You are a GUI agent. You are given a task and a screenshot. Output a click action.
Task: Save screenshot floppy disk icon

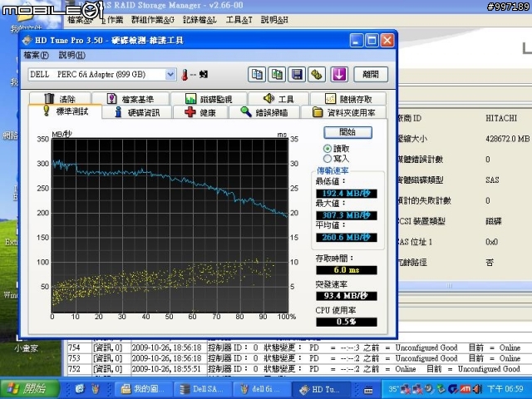[x=297, y=74]
